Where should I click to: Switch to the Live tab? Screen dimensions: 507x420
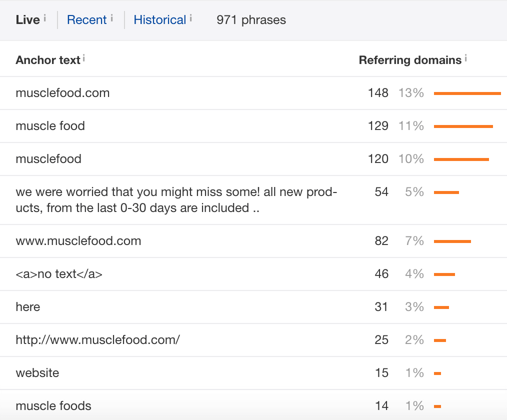(28, 19)
